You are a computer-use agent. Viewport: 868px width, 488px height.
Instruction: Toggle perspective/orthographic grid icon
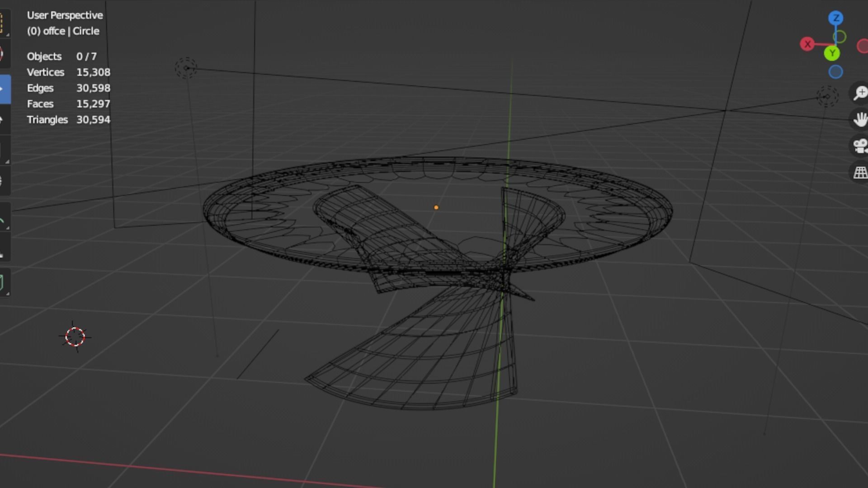(x=860, y=172)
